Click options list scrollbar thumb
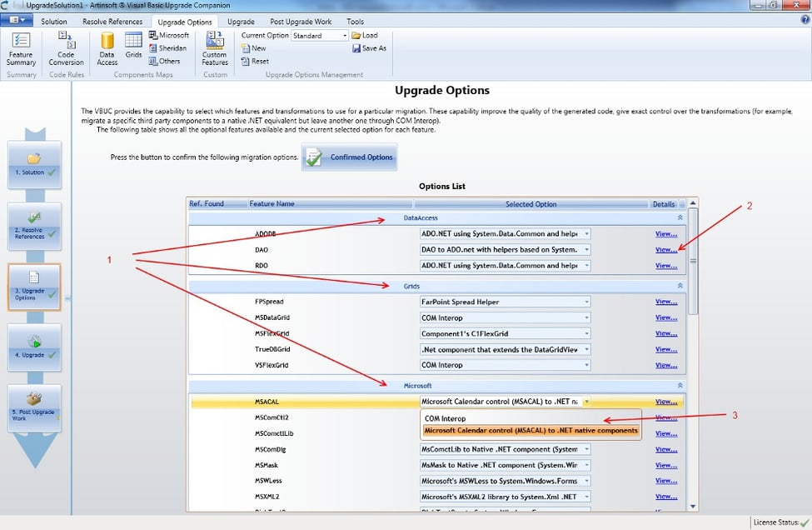Screen dimensions: 812x530 pyautogui.click(x=693, y=261)
